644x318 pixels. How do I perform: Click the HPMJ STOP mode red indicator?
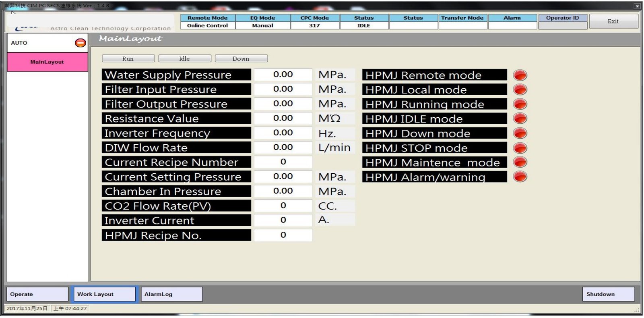coord(520,148)
